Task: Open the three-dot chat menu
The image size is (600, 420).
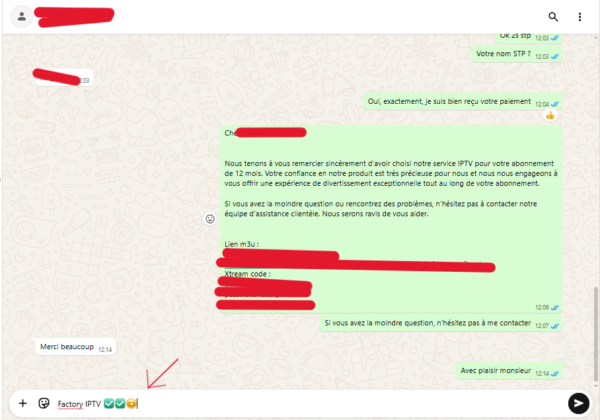Action: 580,17
